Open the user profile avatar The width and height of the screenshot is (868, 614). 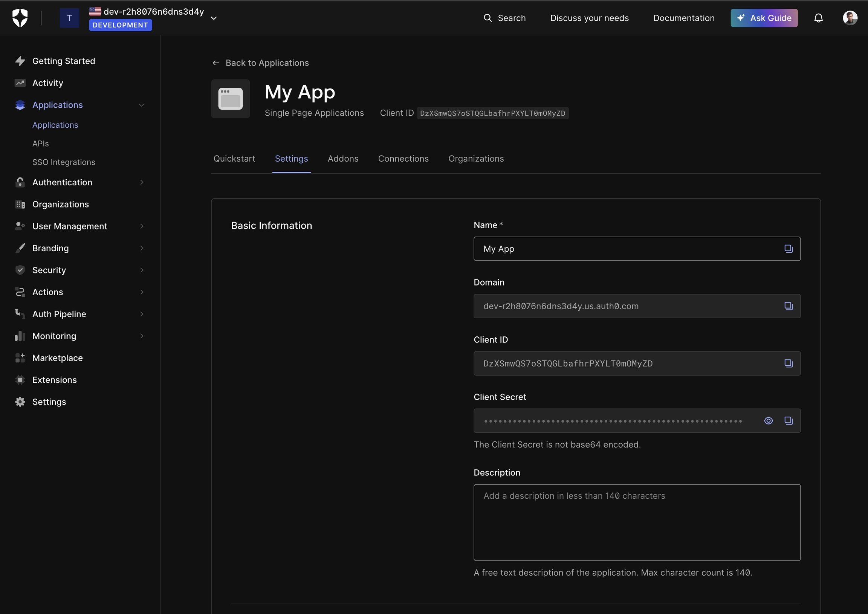coord(850,18)
